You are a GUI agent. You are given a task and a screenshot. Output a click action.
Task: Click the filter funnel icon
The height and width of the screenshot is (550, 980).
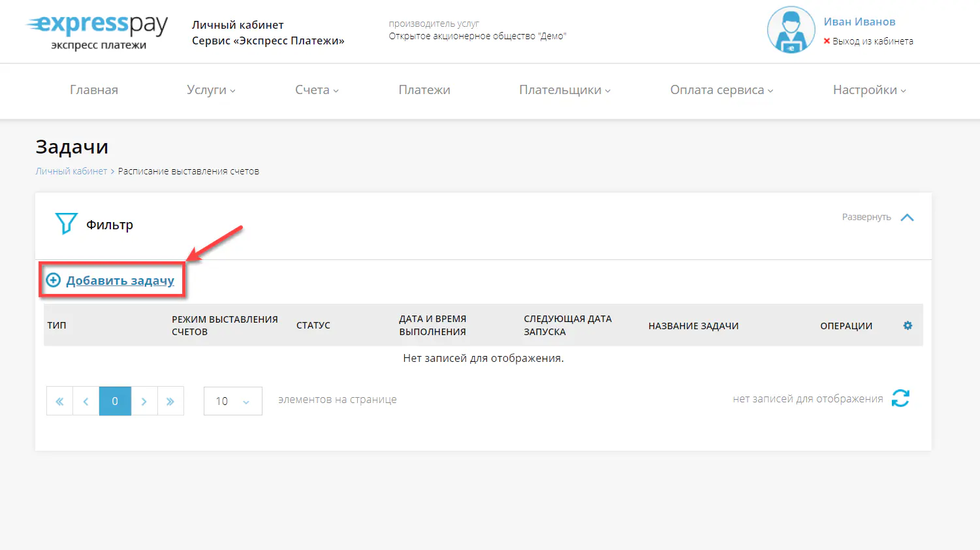click(66, 223)
